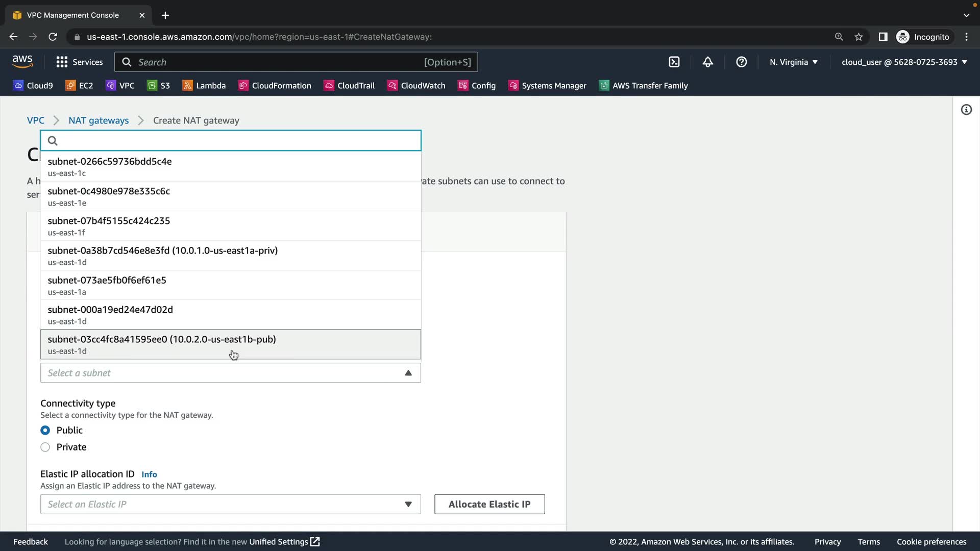The image size is (980, 551).
Task: Go to NAT gateways breadcrumb link
Action: click(99, 121)
